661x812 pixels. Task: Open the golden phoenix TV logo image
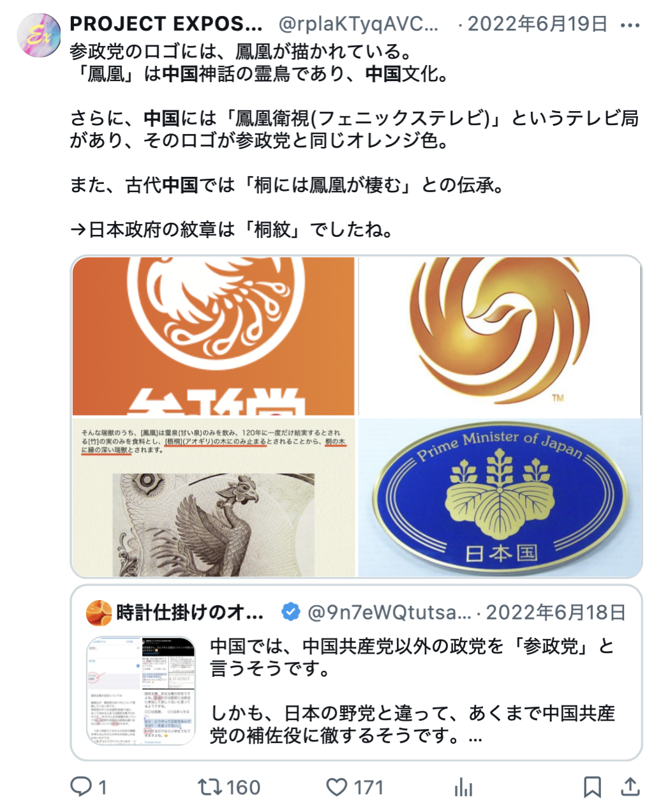click(x=500, y=336)
